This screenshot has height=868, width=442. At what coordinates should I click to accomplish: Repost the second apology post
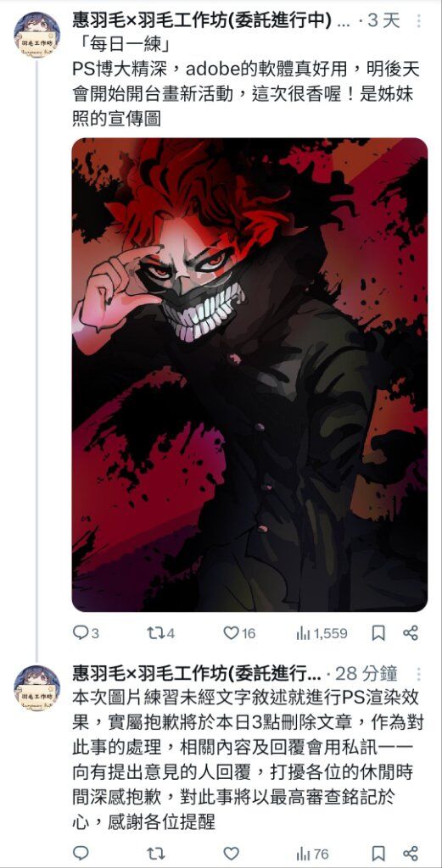(x=155, y=853)
